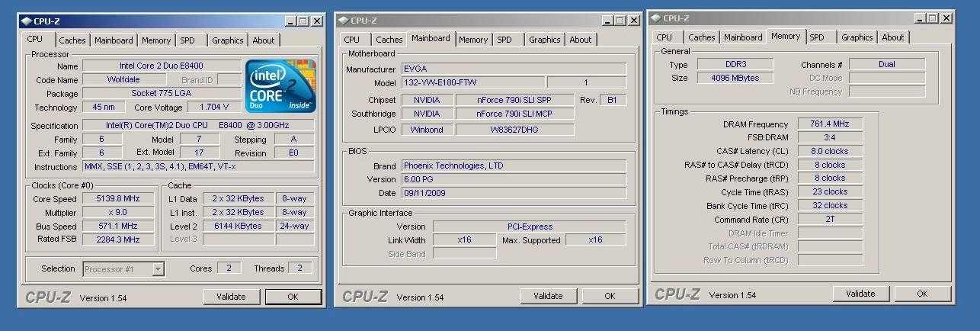The height and width of the screenshot is (331, 980).
Task: Click OK button in left CPU window
Action: tap(293, 297)
